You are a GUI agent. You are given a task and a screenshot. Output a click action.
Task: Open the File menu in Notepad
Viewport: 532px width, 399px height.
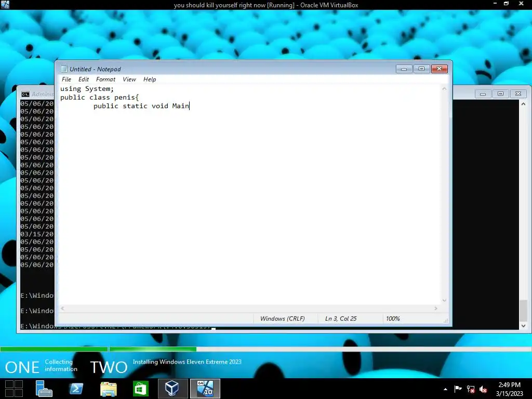pos(66,79)
